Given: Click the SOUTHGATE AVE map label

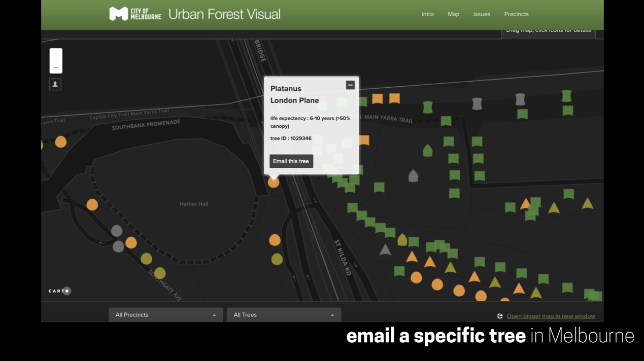Looking at the screenshot, I should click(x=165, y=285).
